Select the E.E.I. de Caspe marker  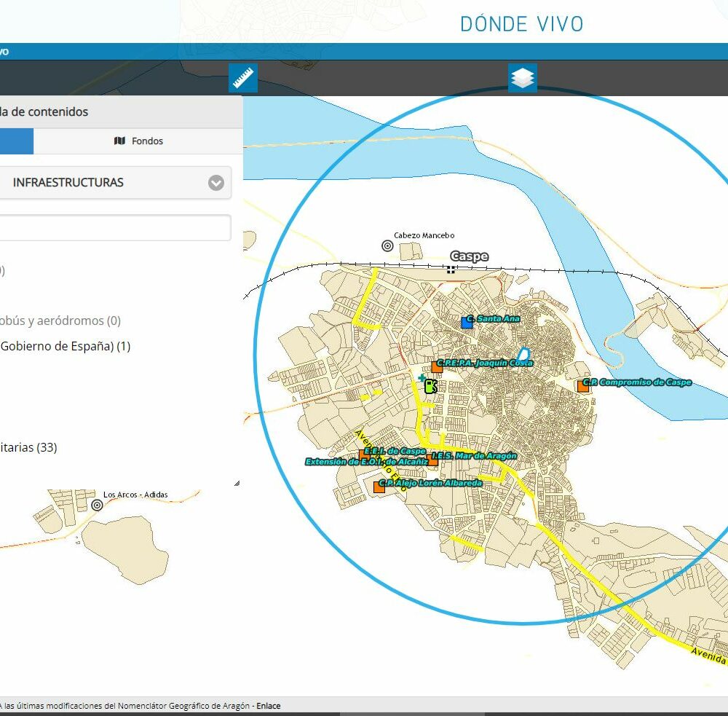(x=364, y=455)
